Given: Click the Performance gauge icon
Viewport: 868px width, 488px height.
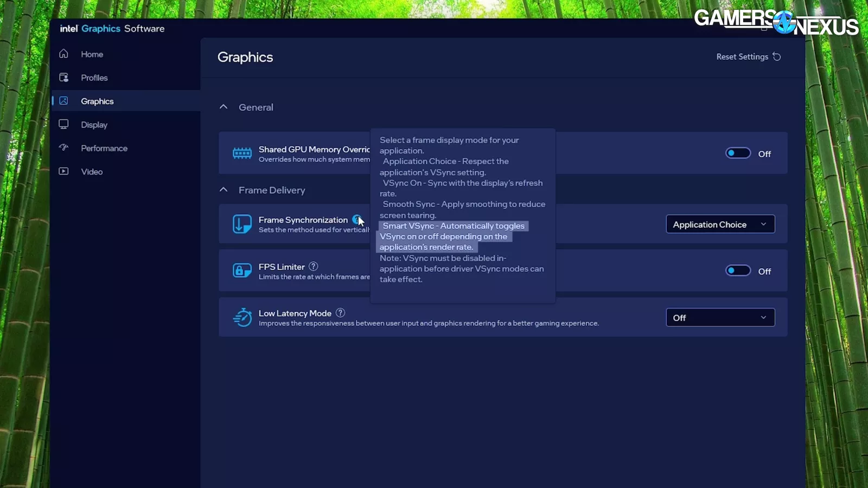Looking at the screenshot, I should point(64,148).
